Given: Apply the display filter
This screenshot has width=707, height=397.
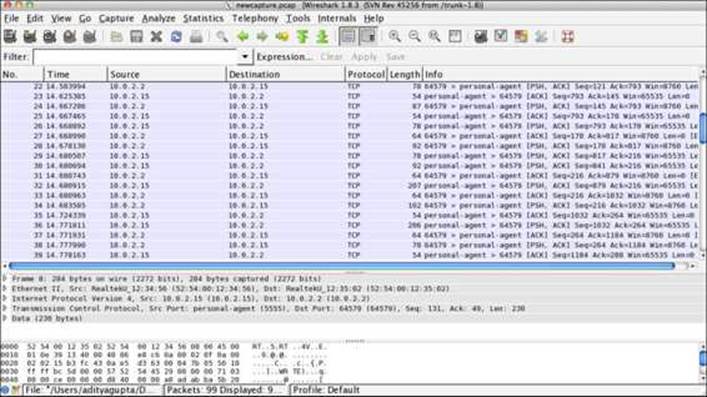Looking at the screenshot, I should [364, 57].
